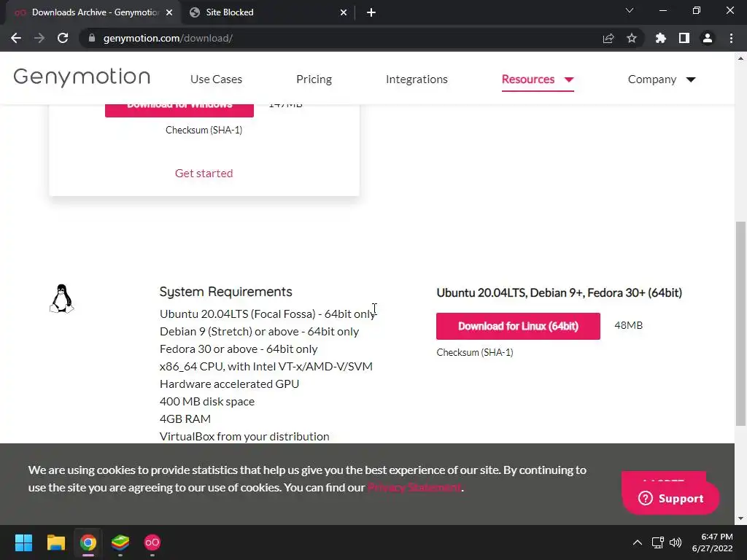Click the Download for Linux (64bit) button
This screenshot has height=560, width=747.
[x=518, y=326]
